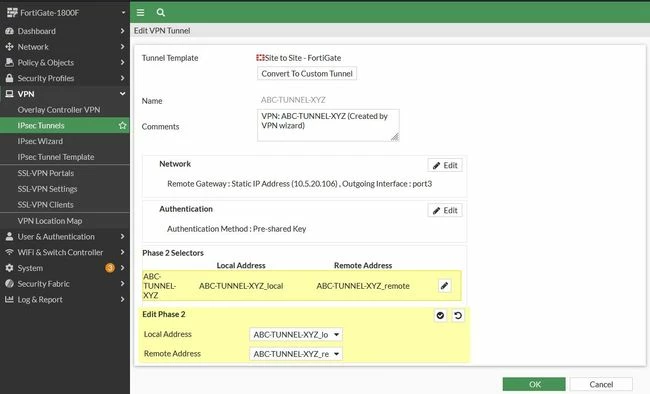
Task: Click the User & Authentication person icon
Action: pyautogui.click(x=9, y=237)
